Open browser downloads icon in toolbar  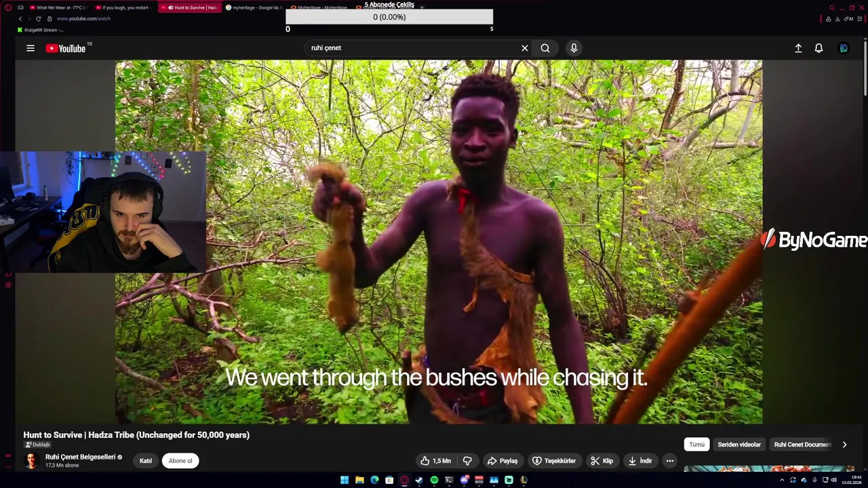(837, 19)
